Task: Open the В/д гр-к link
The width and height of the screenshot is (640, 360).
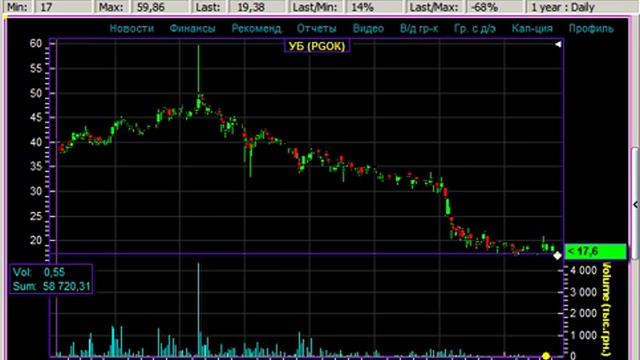Action: click(x=419, y=29)
